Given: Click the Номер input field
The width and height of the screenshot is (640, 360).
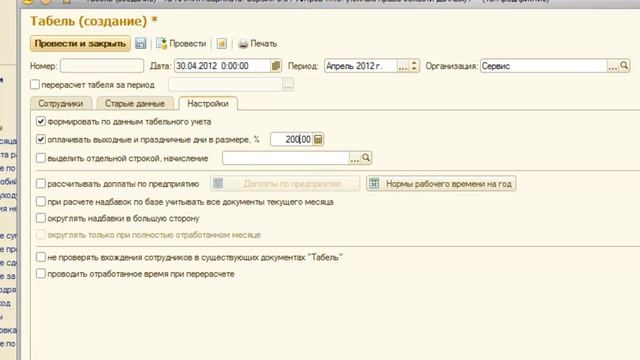Looking at the screenshot, I should tap(102, 66).
